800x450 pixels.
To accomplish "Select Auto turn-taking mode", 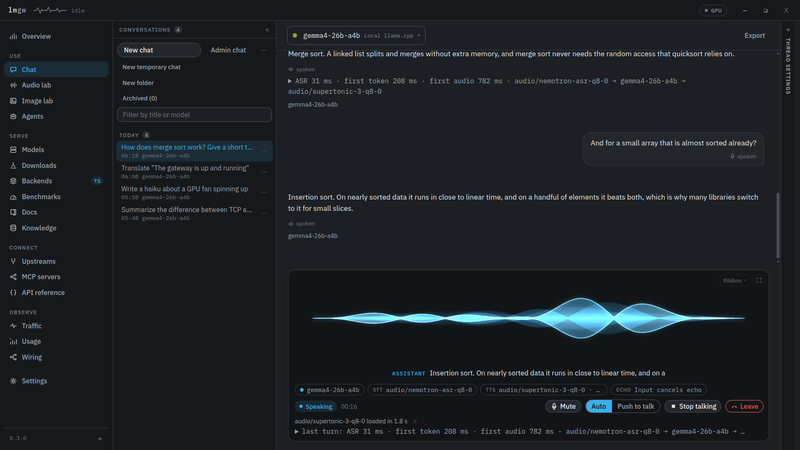I will click(598, 407).
